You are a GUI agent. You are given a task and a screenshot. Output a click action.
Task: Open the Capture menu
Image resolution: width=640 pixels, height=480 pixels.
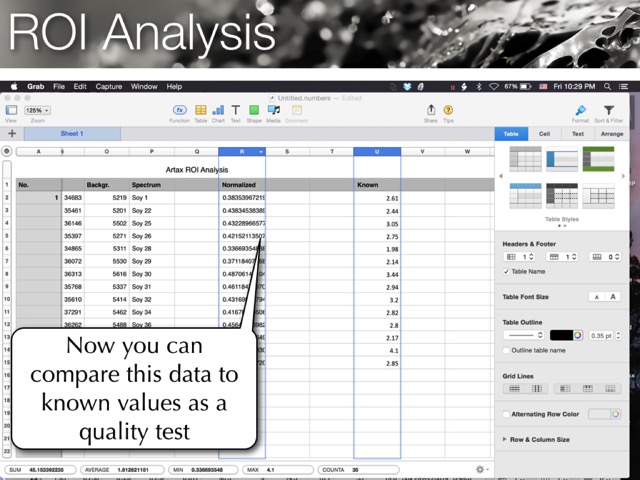pyautogui.click(x=109, y=87)
